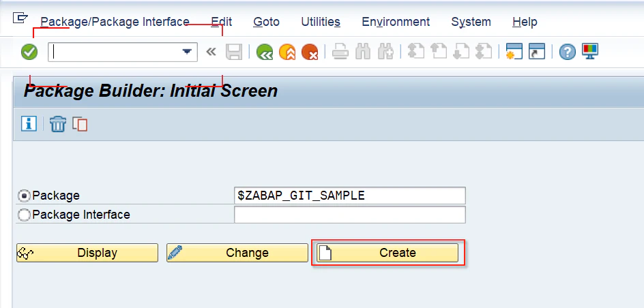This screenshot has width=644, height=308.
Task: Click the yellow Exit icon
Action: click(x=287, y=52)
